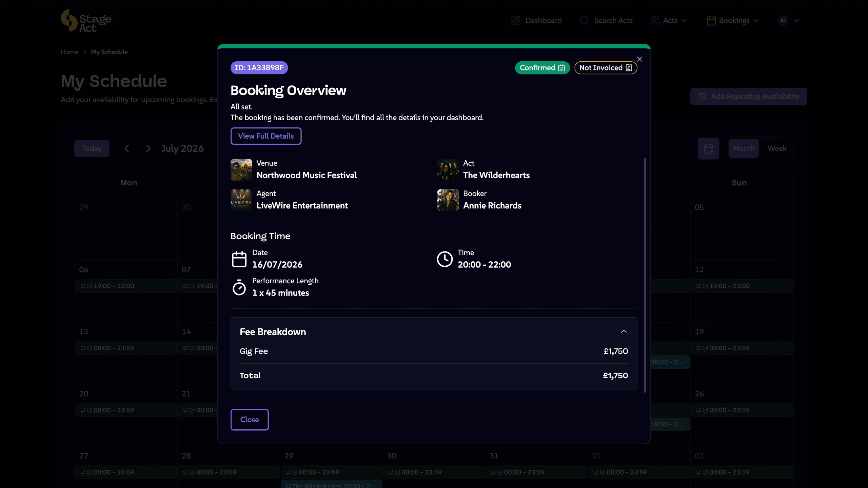
Task: Click the LiveWire Entertainment agent logo
Action: [x=241, y=200]
